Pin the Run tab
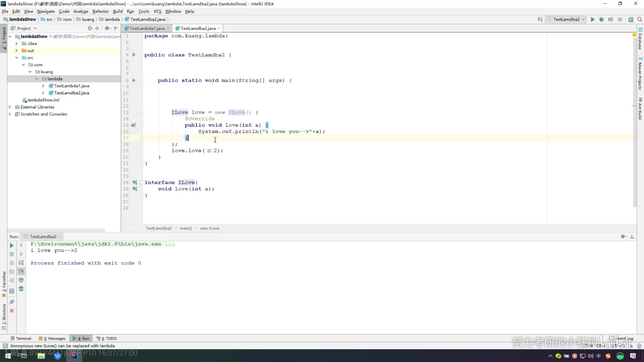The image size is (644, 362). click(12, 302)
